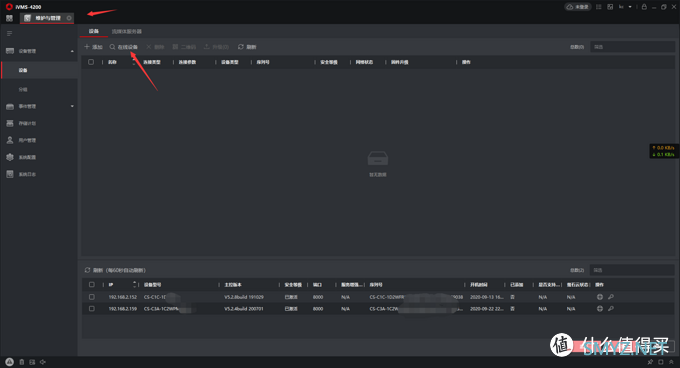
Task: Click the pin icon in bottom right
Action: coord(650,362)
